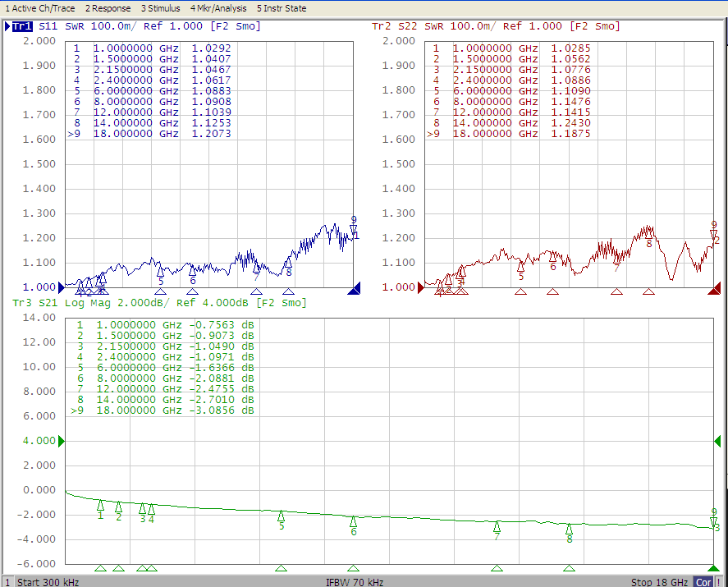Click marker 8 on the S21 trace

point(570,529)
